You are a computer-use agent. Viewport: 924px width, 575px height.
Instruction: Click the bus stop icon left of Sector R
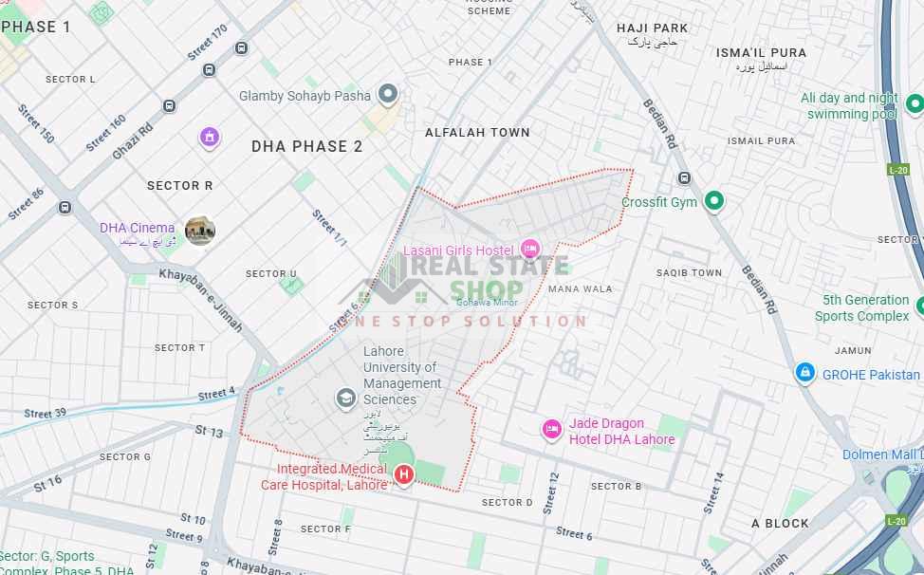coord(65,208)
